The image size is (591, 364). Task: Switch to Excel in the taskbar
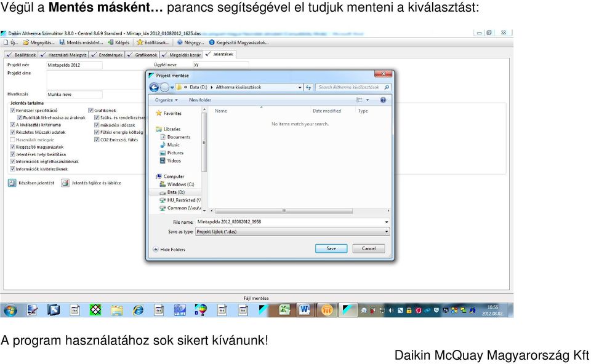(x=284, y=310)
